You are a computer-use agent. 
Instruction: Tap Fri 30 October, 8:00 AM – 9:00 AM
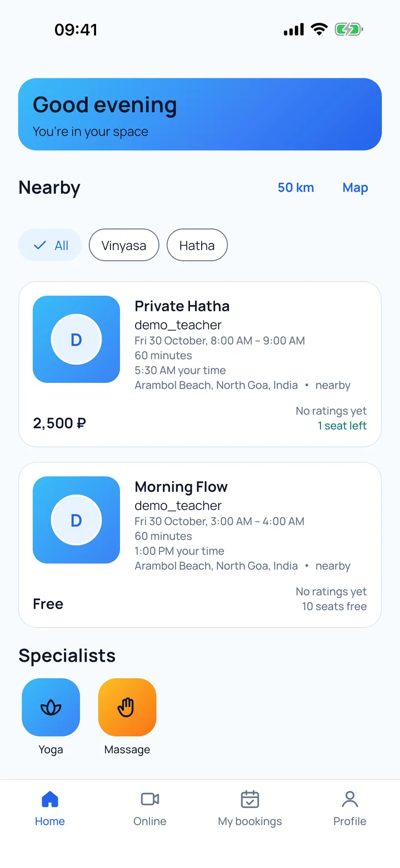pos(219,341)
